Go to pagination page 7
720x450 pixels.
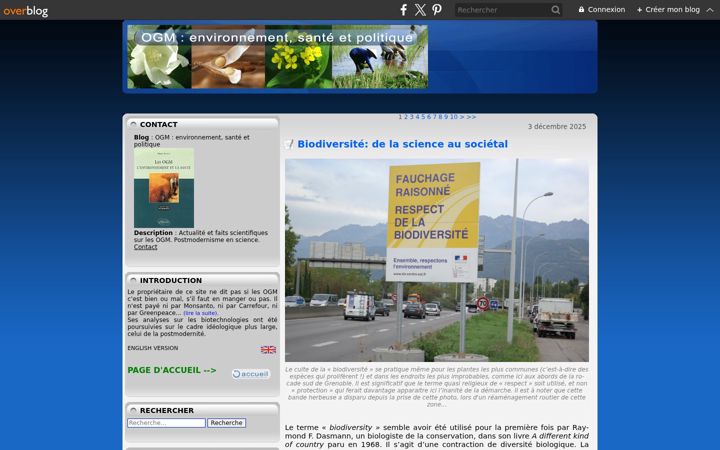[435, 117]
